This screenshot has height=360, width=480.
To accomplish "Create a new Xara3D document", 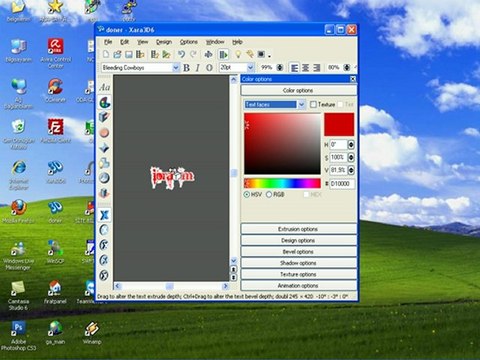I will point(106,54).
